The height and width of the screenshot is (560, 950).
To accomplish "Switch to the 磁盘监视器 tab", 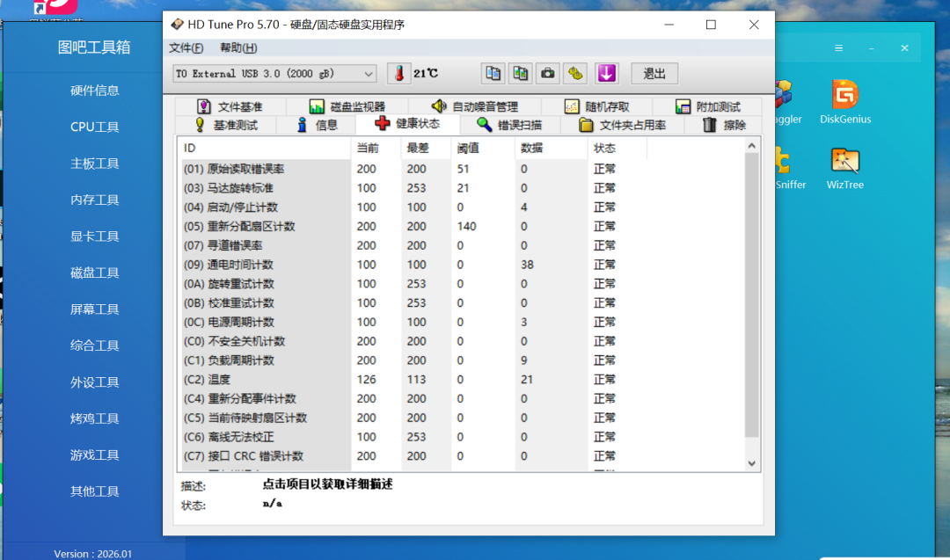I will [347, 106].
